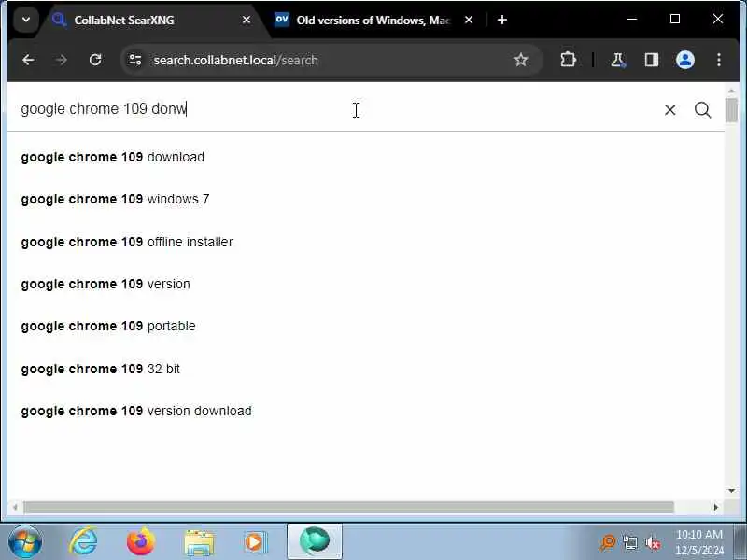747x560 pixels.
Task: Click the horizontal scrollbar left arrow
Action: (15, 508)
